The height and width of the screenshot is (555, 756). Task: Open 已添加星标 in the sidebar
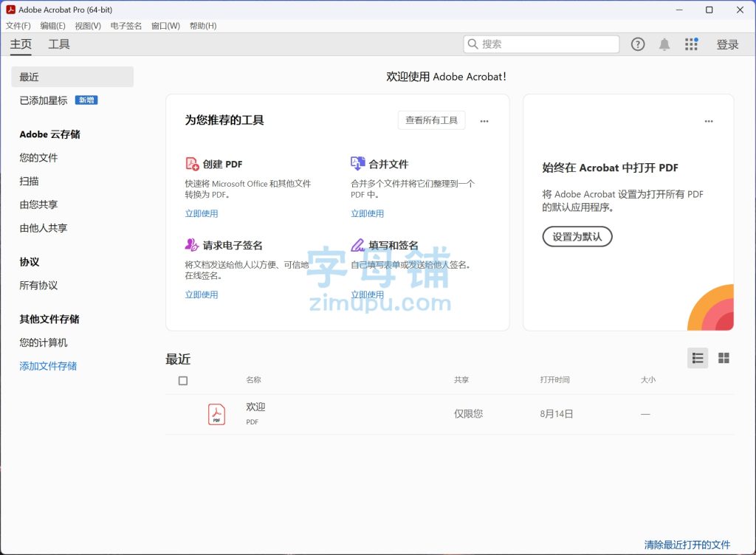click(x=44, y=100)
